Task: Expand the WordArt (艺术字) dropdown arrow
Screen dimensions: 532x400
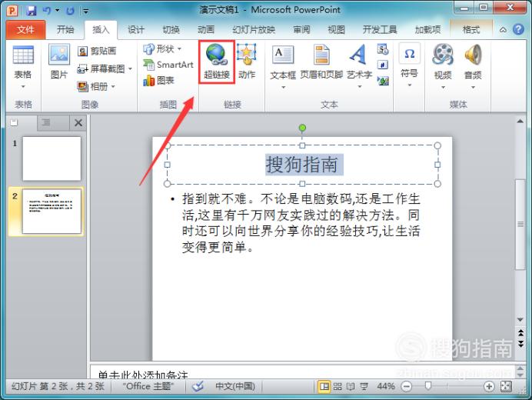Action: [x=360, y=87]
